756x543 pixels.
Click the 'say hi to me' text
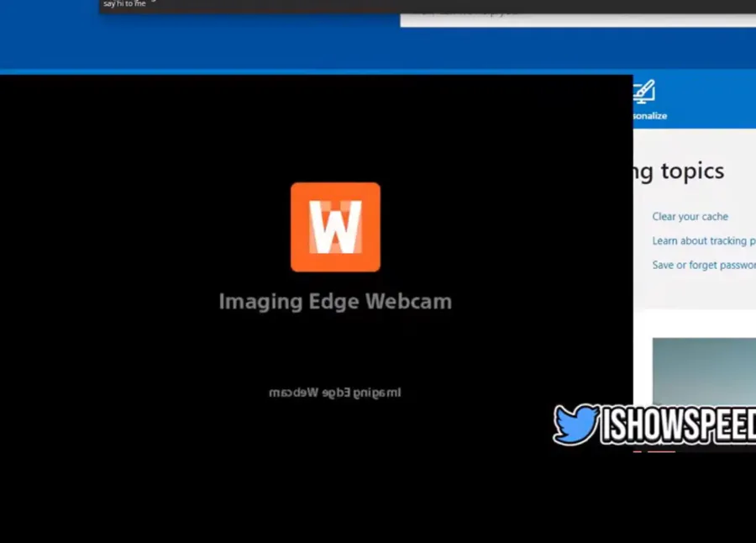click(x=124, y=4)
